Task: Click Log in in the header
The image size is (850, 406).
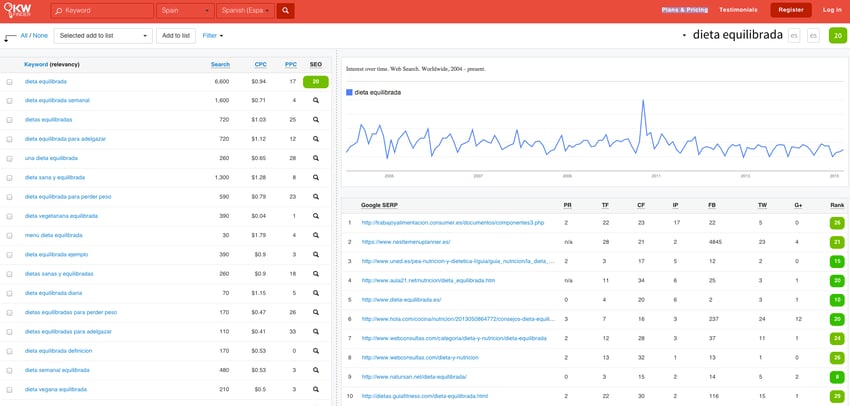Action: (832, 10)
